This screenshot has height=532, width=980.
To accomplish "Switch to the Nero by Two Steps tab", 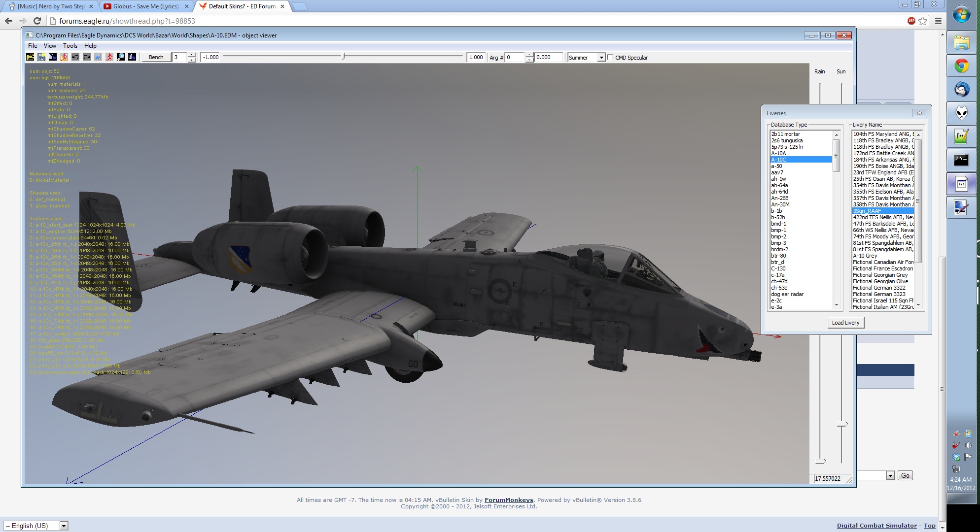I will 51,6.
